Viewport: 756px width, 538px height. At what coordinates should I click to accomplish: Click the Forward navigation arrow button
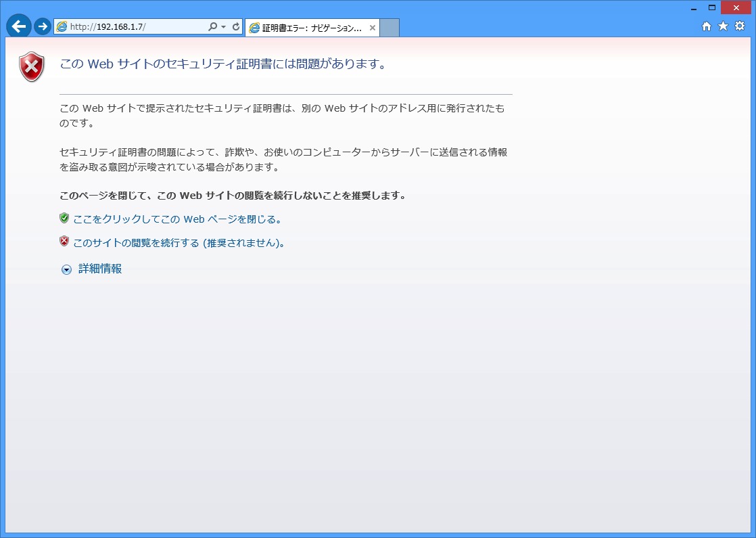(x=43, y=26)
